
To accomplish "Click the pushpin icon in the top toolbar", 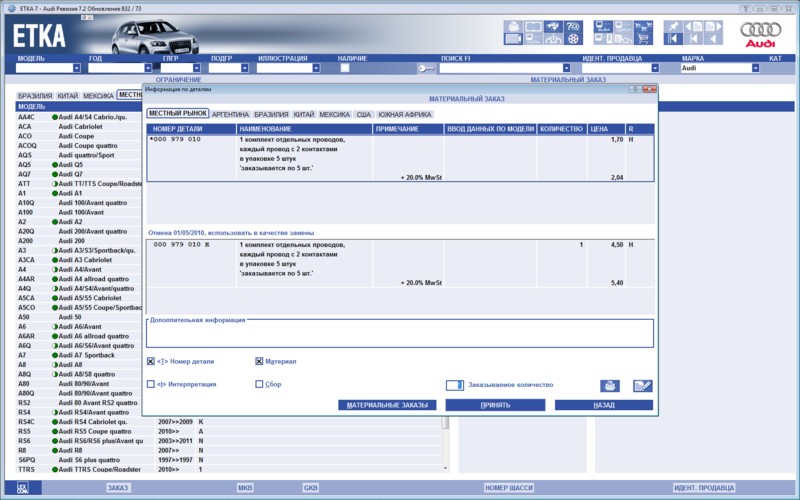I will tap(673, 26).
